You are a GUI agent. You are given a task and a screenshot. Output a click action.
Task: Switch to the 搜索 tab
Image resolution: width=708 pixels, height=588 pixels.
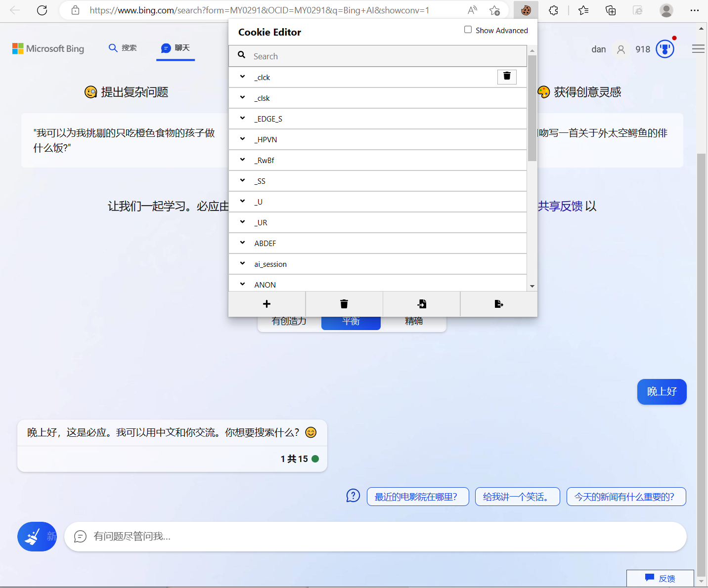coord(123,48)
